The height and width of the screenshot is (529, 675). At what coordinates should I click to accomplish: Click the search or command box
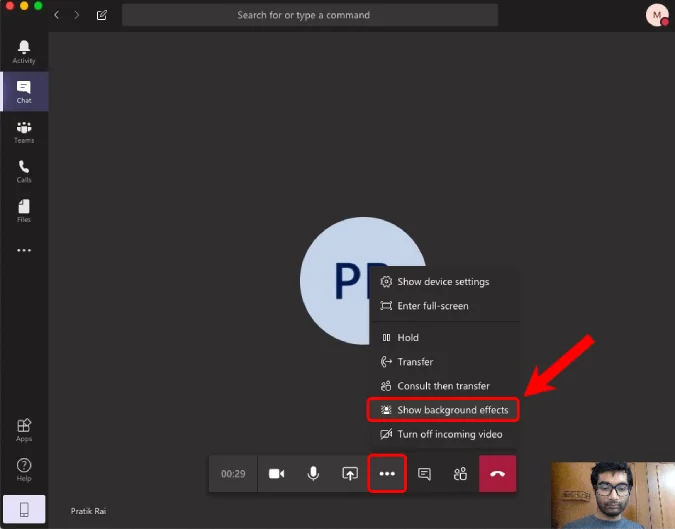tap(310, 15)
